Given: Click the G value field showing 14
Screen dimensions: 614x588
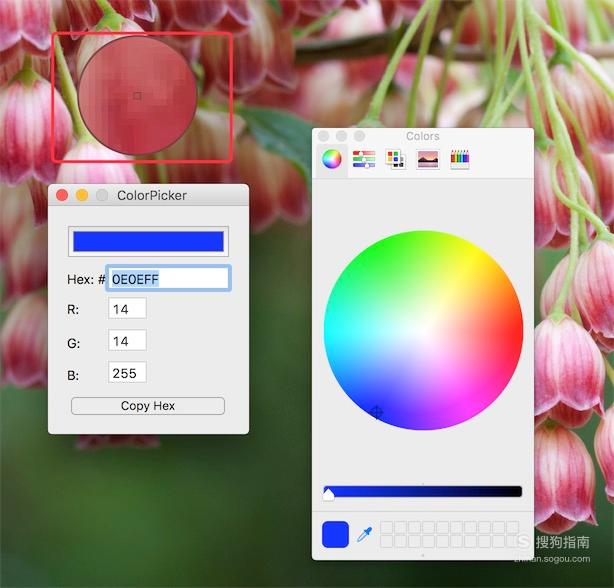Looking at the screenshot, I should pos(127,340).
